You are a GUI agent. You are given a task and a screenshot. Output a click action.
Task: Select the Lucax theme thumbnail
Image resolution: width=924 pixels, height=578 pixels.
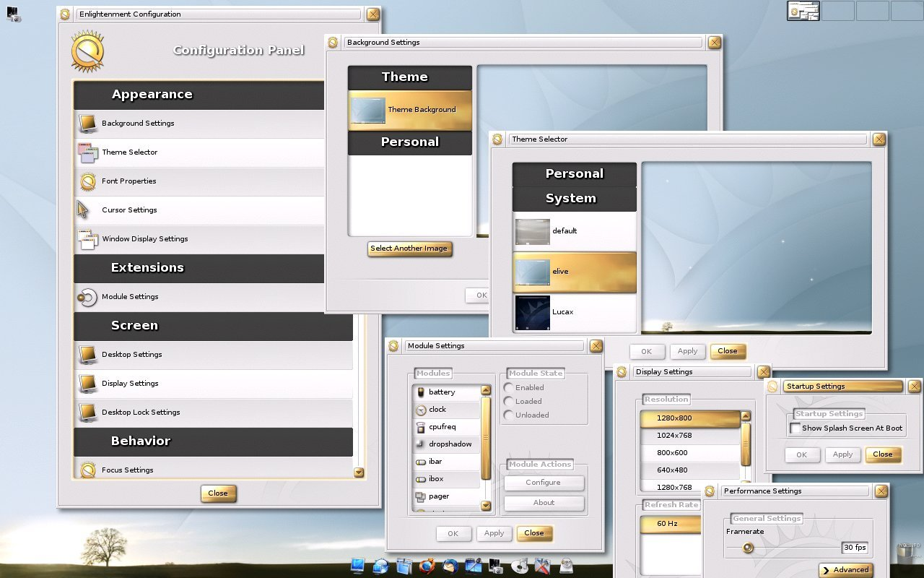532,313
